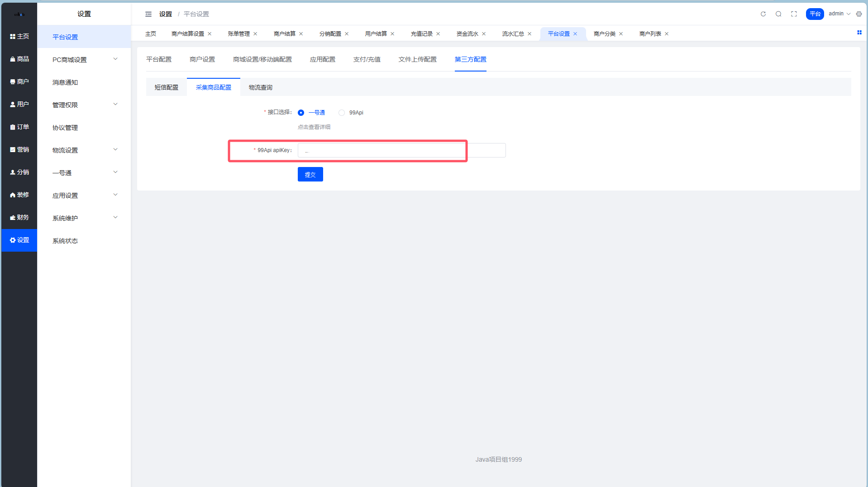Click the refresh icon in top bar
Screen dimensions: 868x487
coord(763,14)
